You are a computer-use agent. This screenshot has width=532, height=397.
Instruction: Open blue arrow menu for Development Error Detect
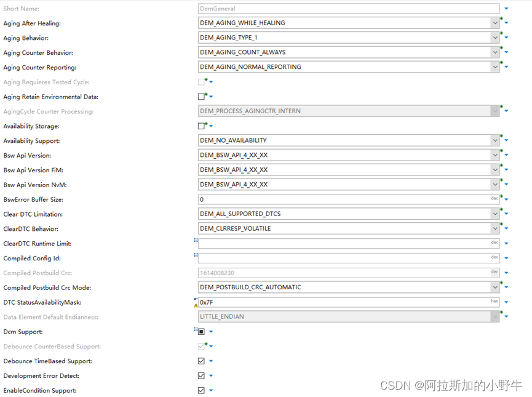point(211,375)
